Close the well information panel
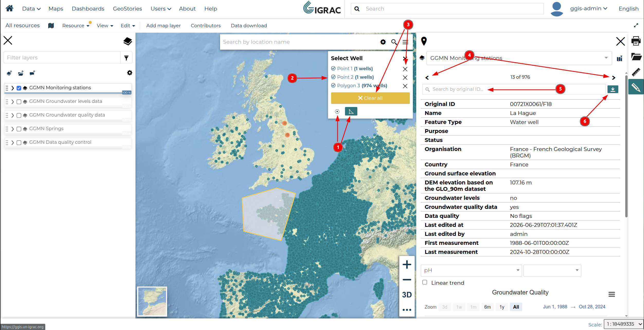Screen dimensions: 644x330 [620, 41]
